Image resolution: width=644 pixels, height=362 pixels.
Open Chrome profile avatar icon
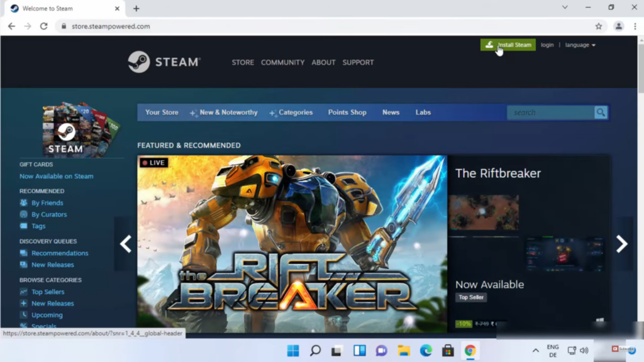(x=619, y=26)
